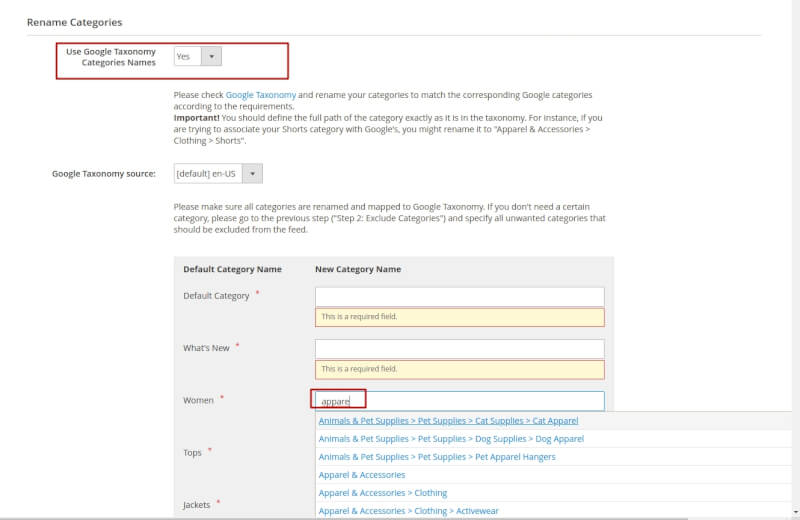Click the 'New Category Name' column header
The height and width of the screenshot is (520, 800).
[x=357, y=269]
